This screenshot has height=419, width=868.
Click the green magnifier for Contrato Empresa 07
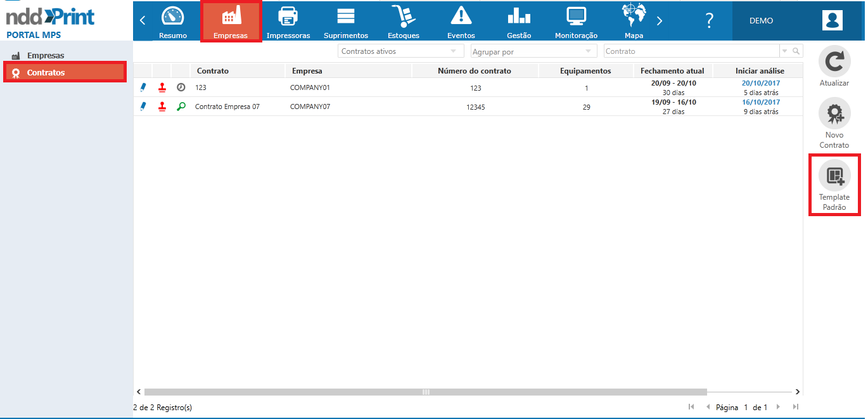tap(181, 106)
